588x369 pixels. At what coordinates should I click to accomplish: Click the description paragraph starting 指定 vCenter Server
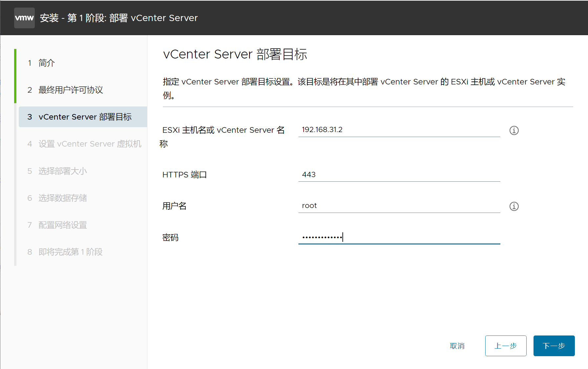point(364,88)
